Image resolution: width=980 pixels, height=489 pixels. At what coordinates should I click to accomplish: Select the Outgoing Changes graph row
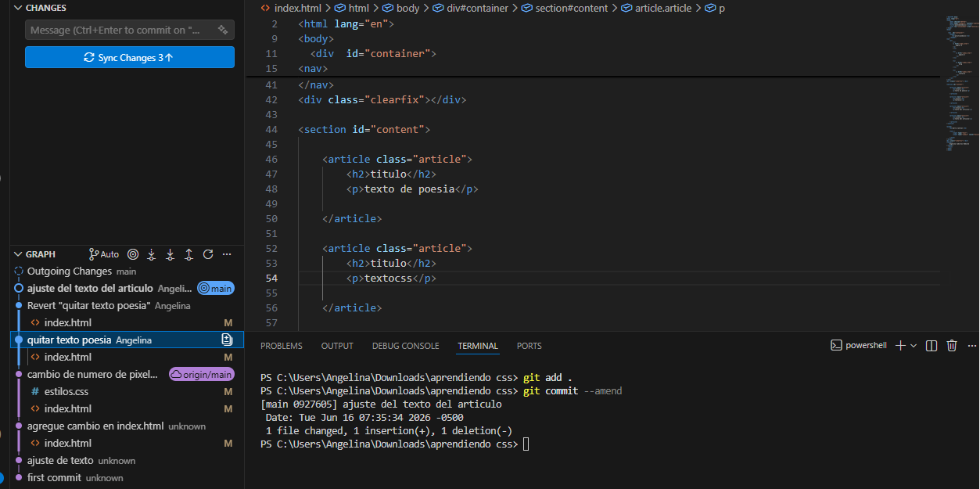coord(127,271)
